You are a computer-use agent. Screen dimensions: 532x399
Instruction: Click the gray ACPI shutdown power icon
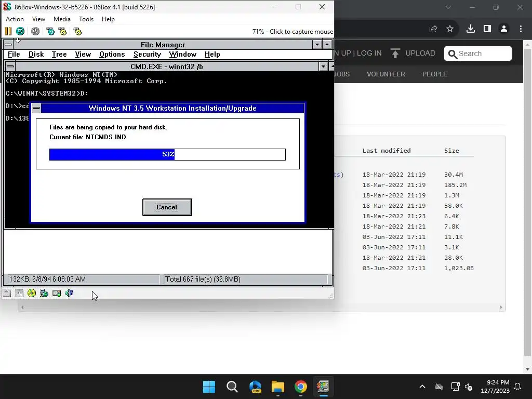(x=35, y=32)
